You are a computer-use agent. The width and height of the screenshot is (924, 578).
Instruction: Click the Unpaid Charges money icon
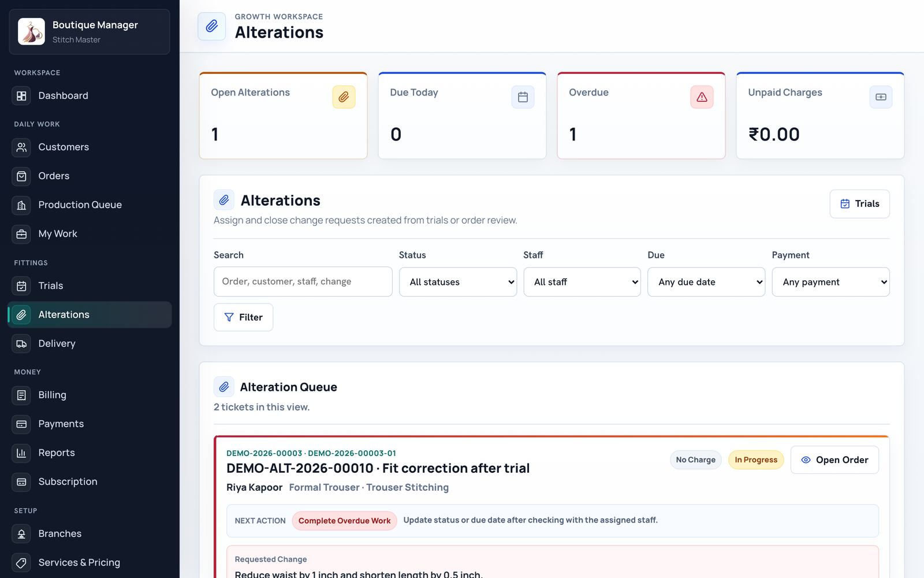tap(881, 97)
